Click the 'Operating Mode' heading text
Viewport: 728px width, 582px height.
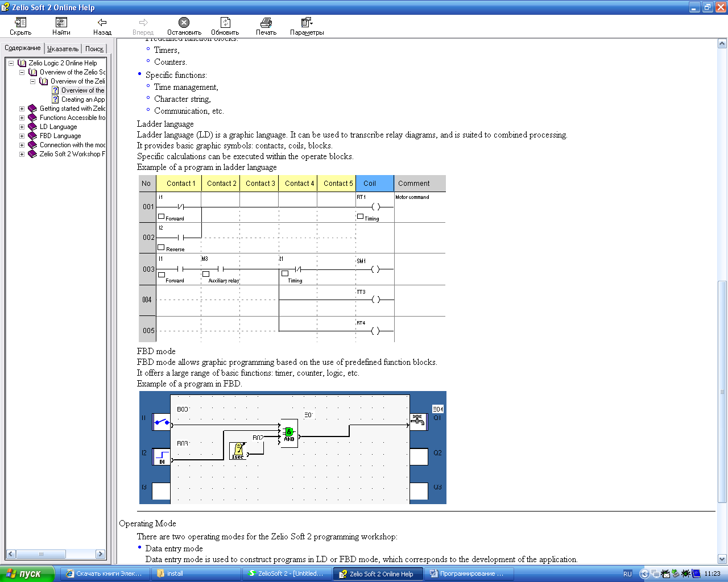(x=147, y=523)
